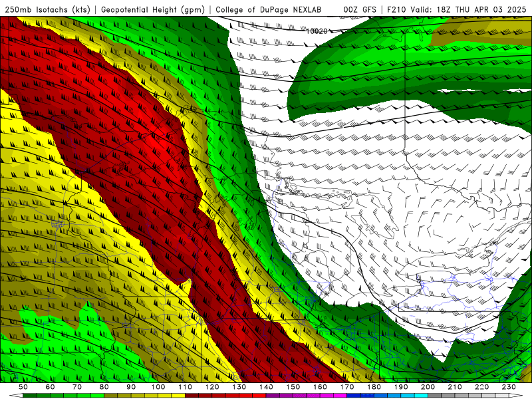
Task: Click the bright yellow legend swatch left of 110
Action: coord(178,396)
